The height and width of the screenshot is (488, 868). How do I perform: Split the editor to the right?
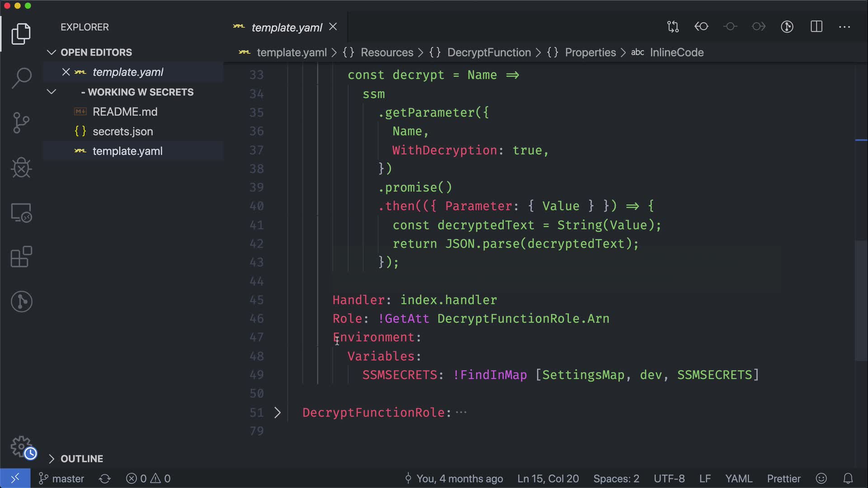[x=816, y=27]
